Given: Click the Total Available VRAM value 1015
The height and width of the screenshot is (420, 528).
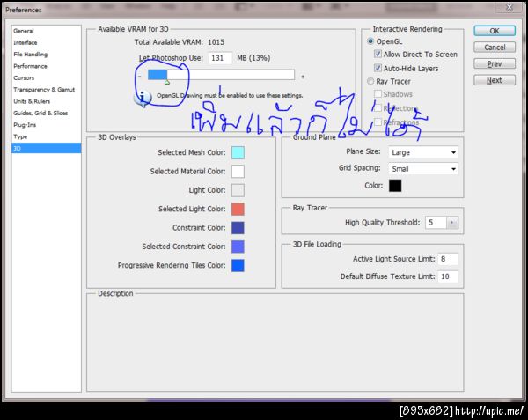Looking at the screenshot, I should pyautogui.click(x=216, y=42).
